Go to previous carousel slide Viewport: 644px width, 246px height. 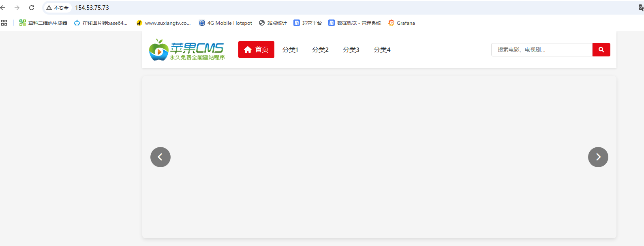[160, 157]
